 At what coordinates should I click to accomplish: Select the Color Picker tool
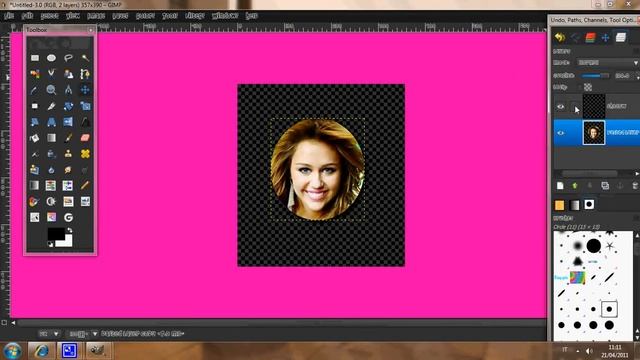[x=35, y=90]
